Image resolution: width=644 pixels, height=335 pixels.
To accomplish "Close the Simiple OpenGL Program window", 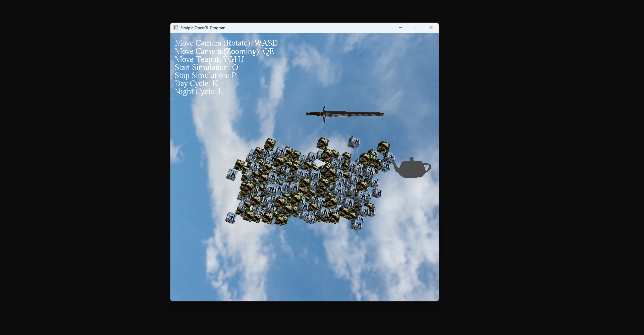I will (431, 27).
